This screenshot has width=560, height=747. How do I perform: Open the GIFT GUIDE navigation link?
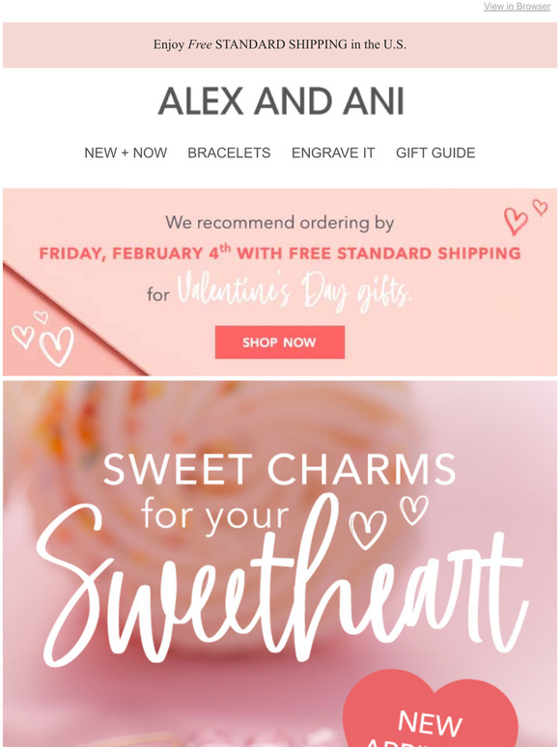(x=435, y=152)
